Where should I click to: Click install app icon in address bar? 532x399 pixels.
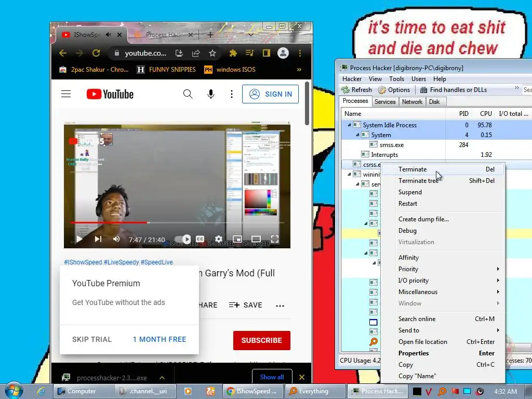coord(179,53)
